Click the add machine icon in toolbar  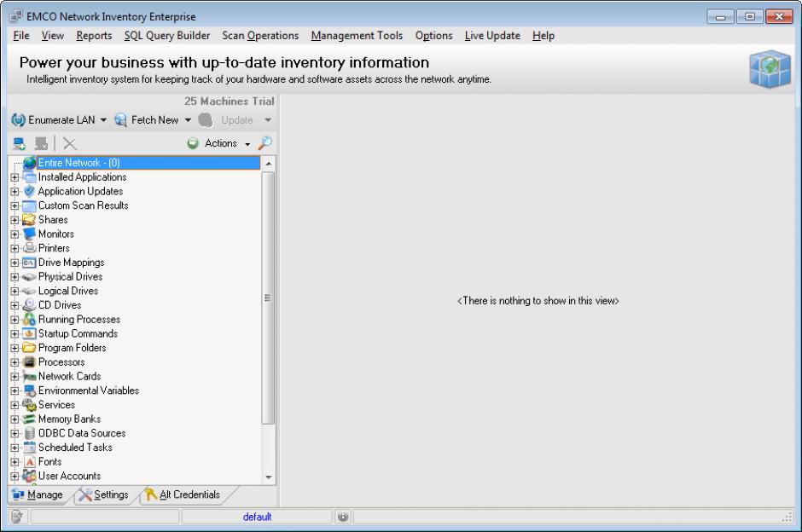20,144
